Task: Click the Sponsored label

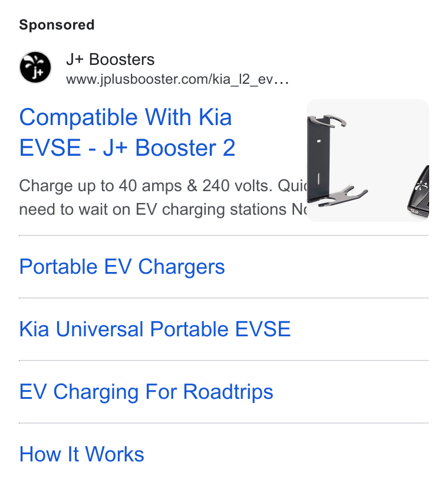Action: point(57,25)
